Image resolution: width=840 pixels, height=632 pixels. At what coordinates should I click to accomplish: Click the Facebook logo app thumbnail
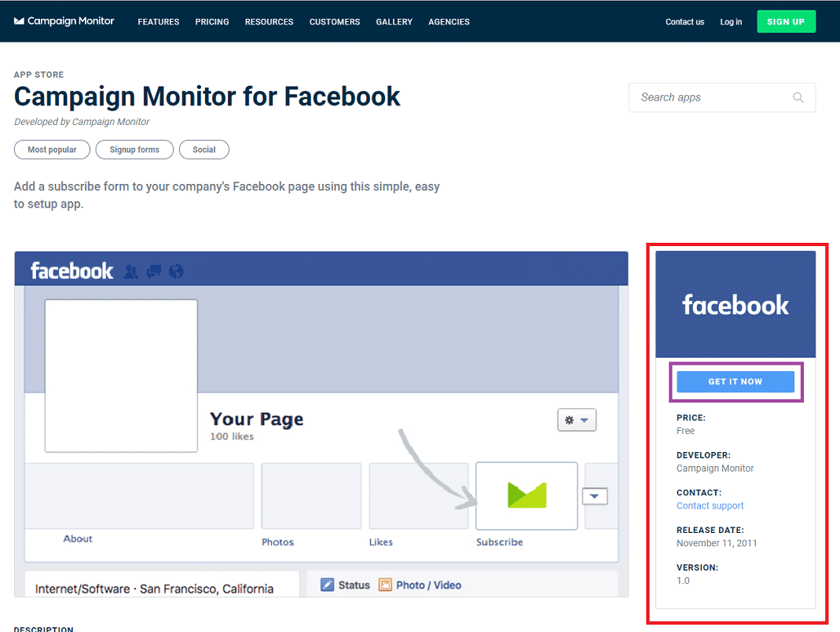[x=735, y=304]
